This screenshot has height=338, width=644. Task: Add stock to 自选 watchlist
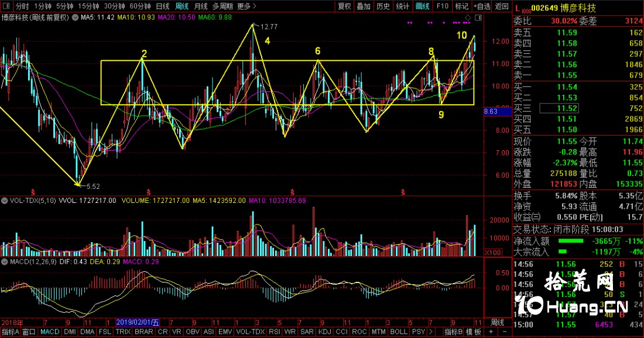coord(482,6)
